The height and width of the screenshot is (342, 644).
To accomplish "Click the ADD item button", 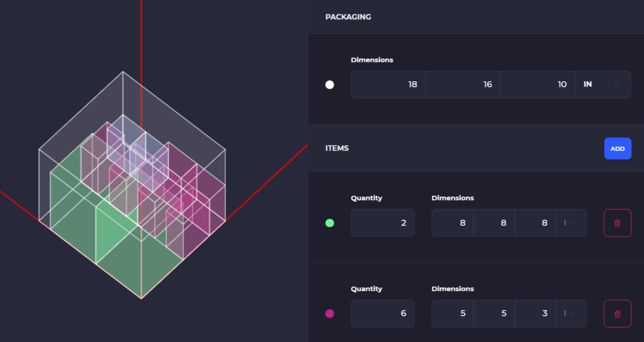I will [617, 149].
